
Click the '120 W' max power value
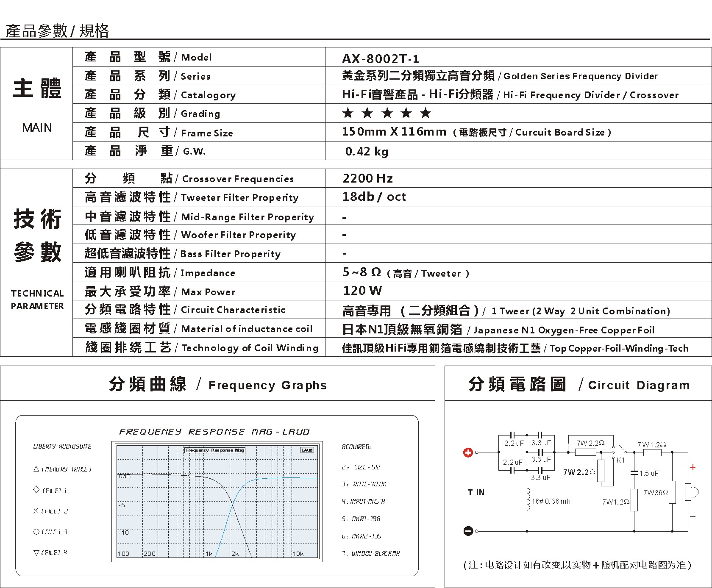362,291
